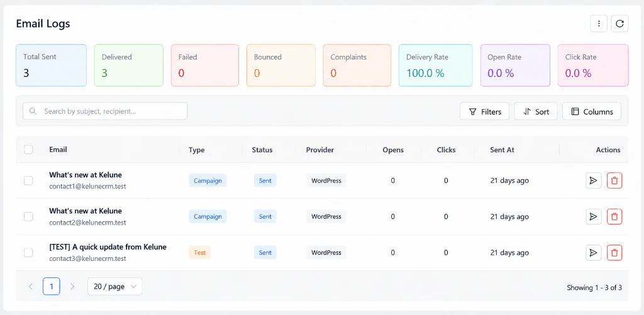Viewport: 644px width, 315px height.
Task: Click the Campaign tag in contact1 row
Action: tap(208, 180)
